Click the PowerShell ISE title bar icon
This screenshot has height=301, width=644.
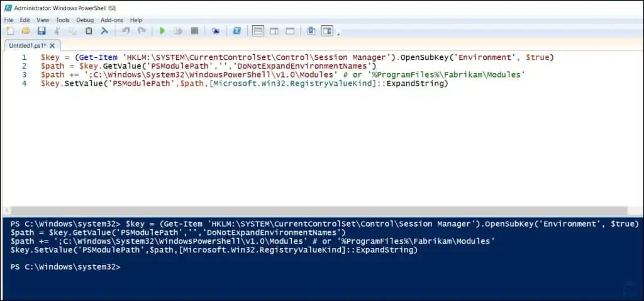8,8
